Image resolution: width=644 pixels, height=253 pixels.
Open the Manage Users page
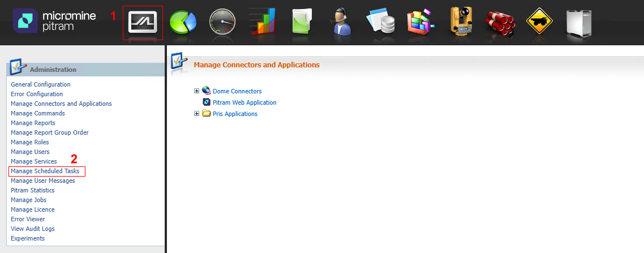click(x=30, y=152)
